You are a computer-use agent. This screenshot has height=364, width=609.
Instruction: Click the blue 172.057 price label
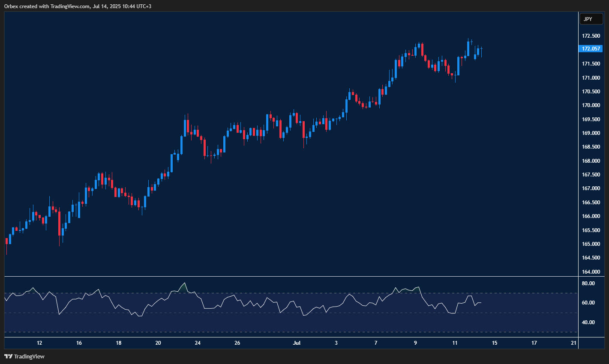click(x=591, y=48)
